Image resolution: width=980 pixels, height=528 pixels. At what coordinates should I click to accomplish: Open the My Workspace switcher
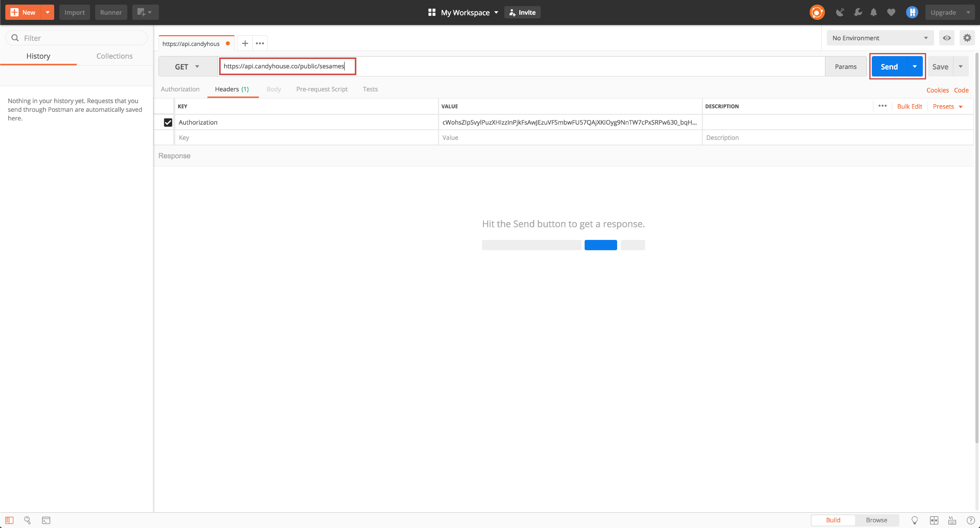(x=463, y=12)
